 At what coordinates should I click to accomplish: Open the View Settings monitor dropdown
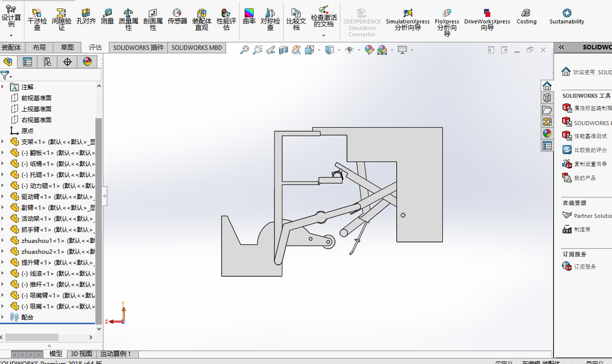(x=412, y=50)
